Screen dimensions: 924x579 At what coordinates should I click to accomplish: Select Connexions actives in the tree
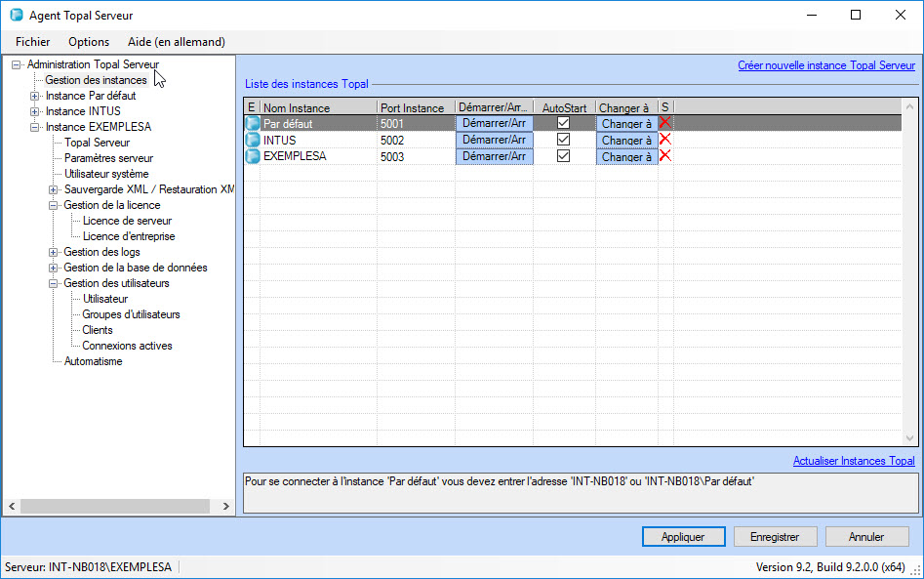tap(127, 346)
